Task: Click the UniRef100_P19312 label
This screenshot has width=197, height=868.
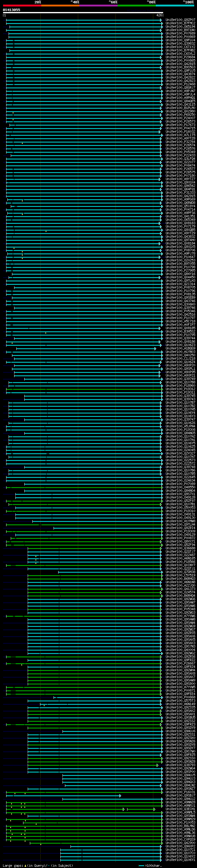Action: (180, 389)
